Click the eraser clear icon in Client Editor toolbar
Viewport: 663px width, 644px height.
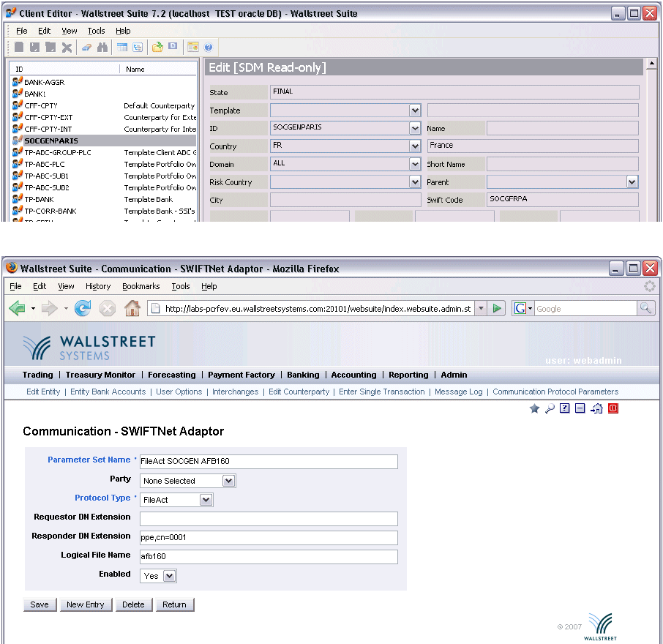pos(86,47)
